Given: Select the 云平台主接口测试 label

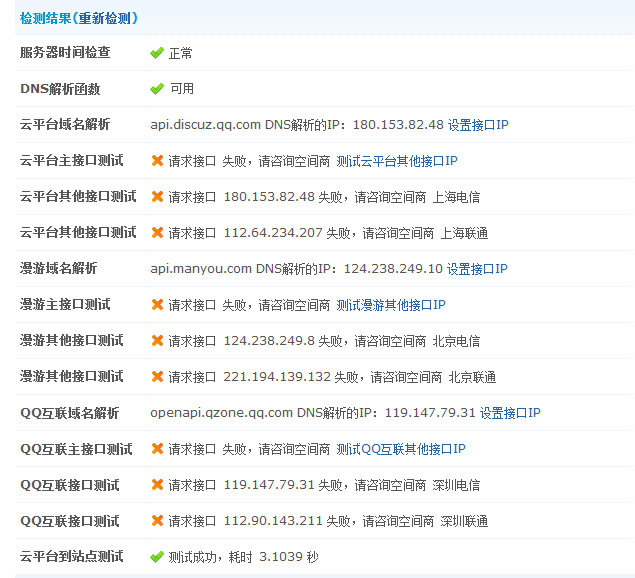Looking at the screenshot, I should [72, 160].
